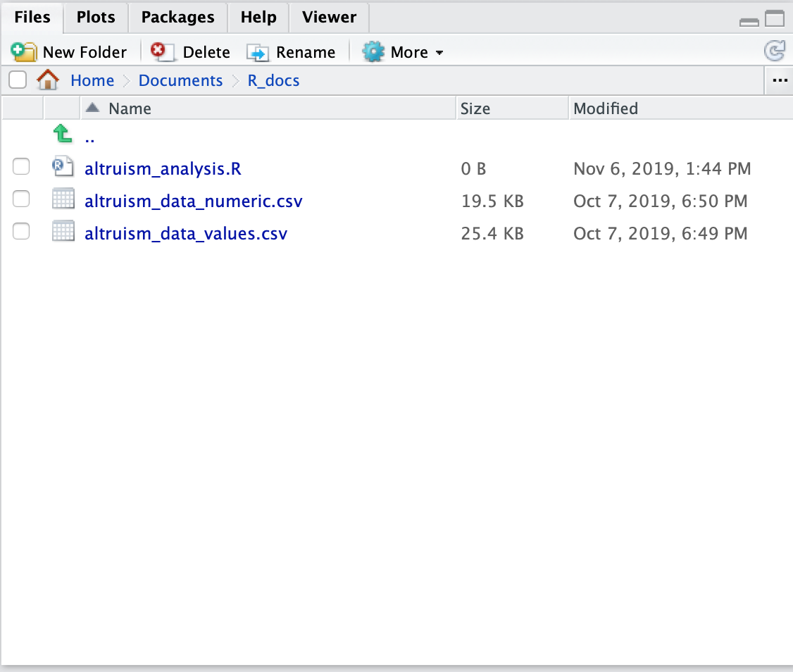Click the New Folder label
Viewport: 793px width, 672px height.
pyautogui.click(x=85, y=52)
